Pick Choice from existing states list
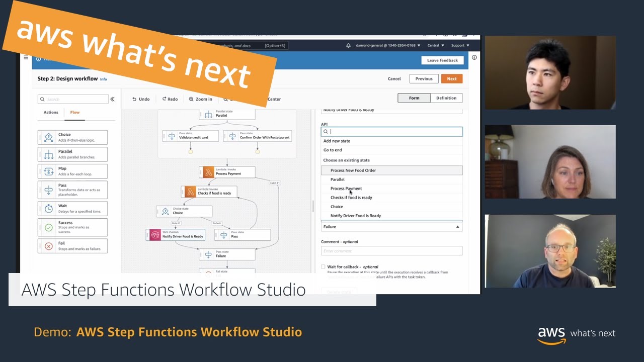This screenshot has width=644, height=362. click(x=391, y=207)
